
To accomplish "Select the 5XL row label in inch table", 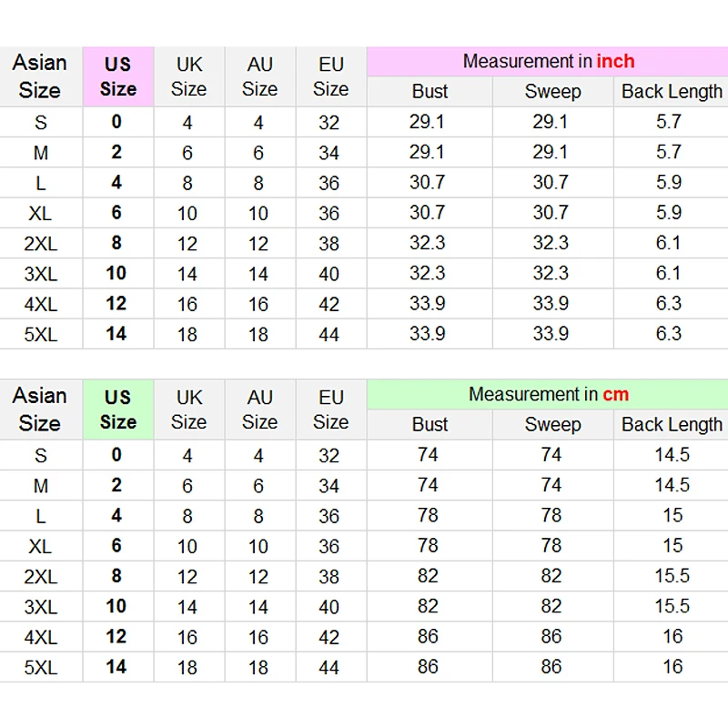I will pyautogui.click(x=40, y=334).
